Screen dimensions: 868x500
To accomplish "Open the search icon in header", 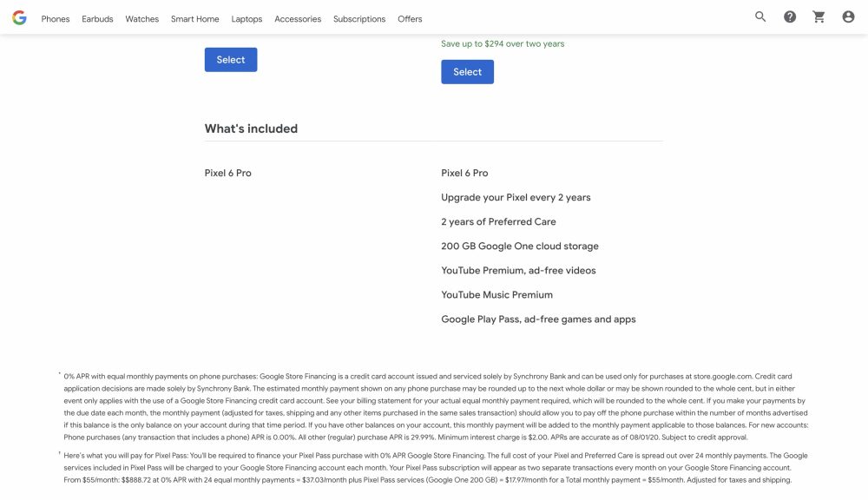I will point(760,17).
